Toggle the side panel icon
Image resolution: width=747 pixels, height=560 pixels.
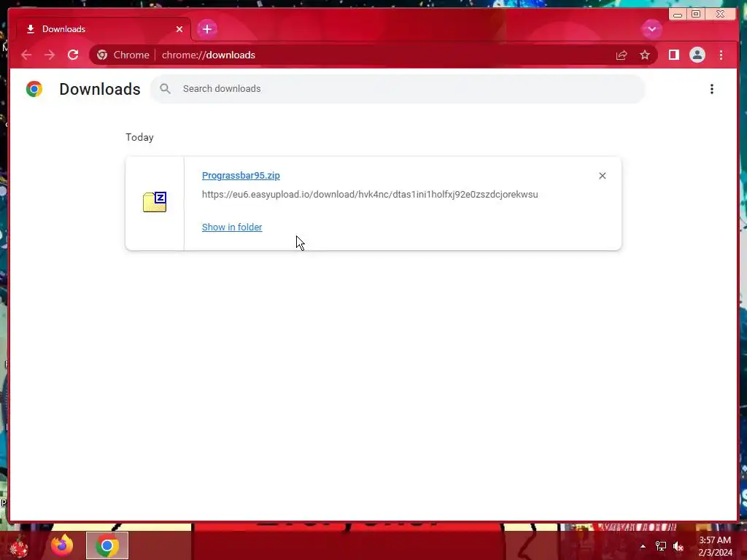(x=673, y=55)
